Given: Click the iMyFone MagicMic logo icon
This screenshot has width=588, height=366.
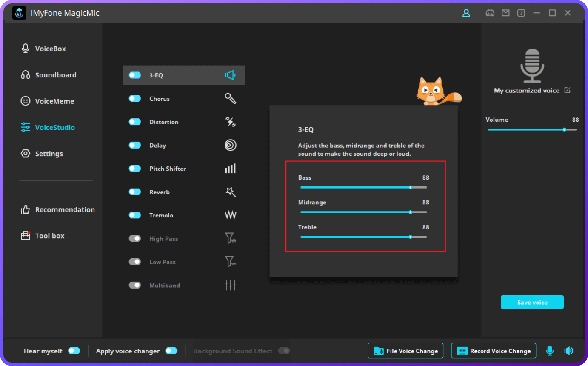Looking at the screenshot, I should [19, 13].
